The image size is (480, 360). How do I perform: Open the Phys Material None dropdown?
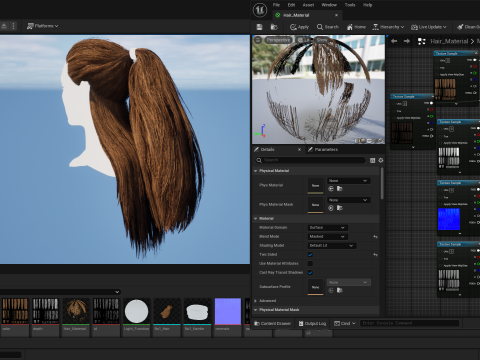(348, 181)
